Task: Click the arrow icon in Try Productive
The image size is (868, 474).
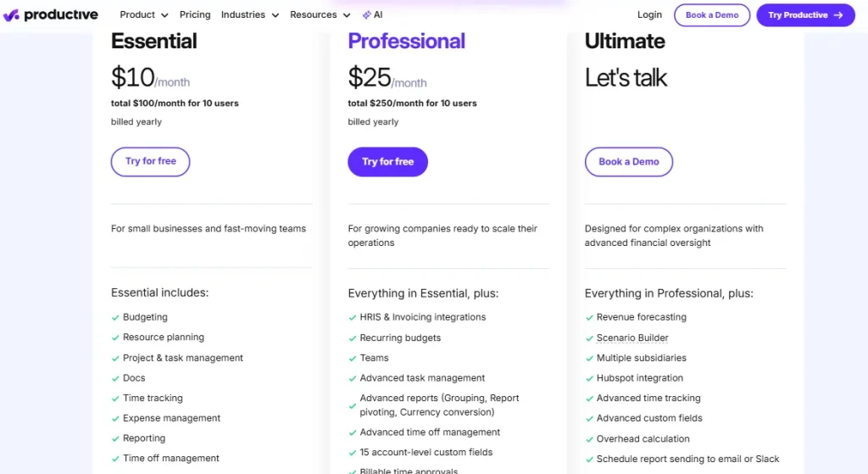Action: tap(838, 15)
